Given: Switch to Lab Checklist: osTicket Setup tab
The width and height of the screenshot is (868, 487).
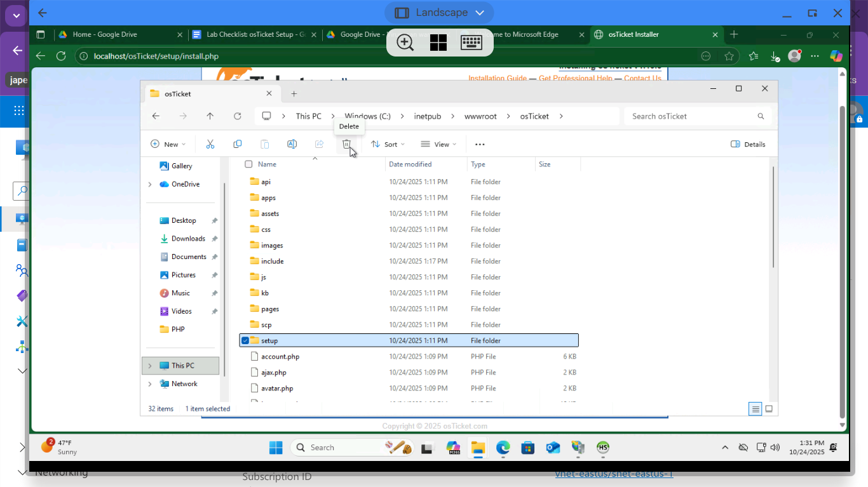Looking at the screenshot, I should [253, 35].
